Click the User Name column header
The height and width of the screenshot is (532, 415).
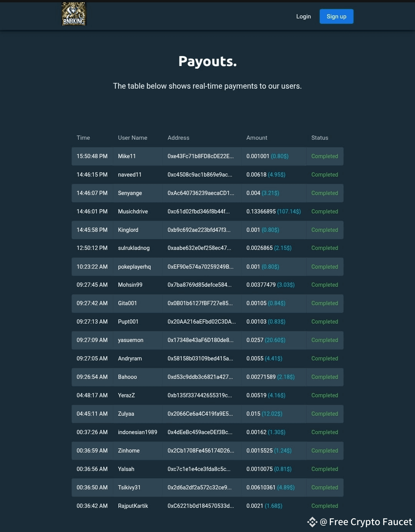click(x=133, y=138)
